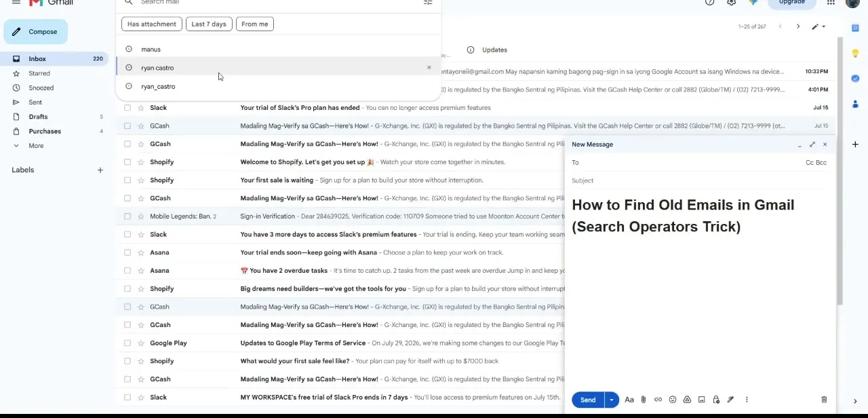Select checkbox for Asana 'trial ends soon' email
Viewport: 868px width, 418px height.
pyautogui.click(x=127, y=252)
